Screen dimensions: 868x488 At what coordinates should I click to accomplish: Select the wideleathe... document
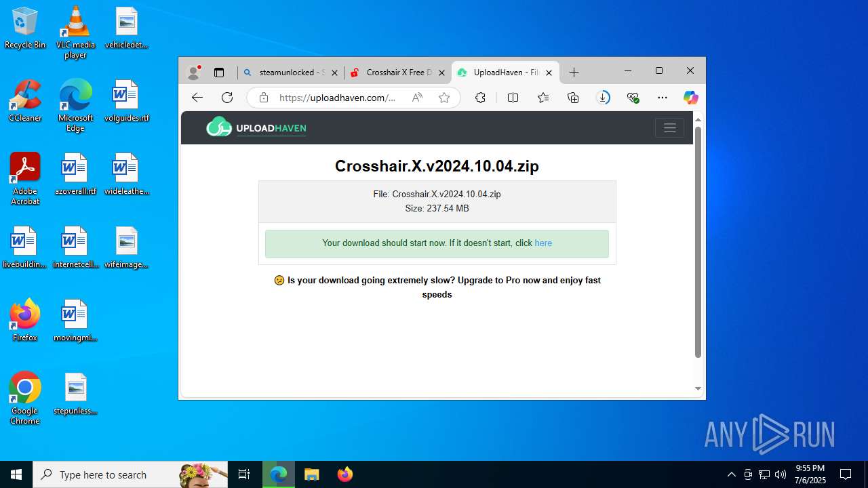click(x=126, y=174)
